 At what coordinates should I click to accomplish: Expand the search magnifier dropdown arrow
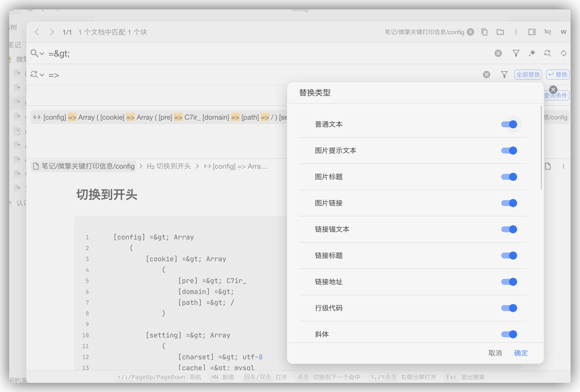[x=42, y=53]
